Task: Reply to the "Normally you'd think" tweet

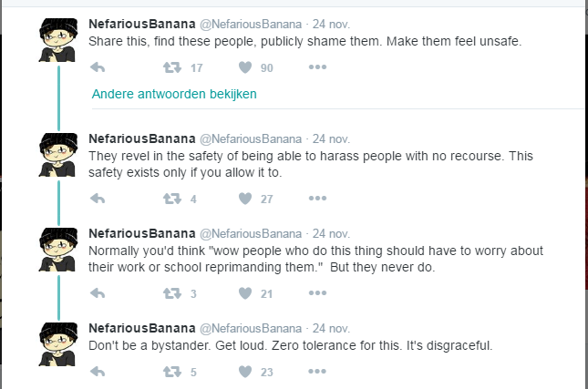Action: pyautogui.click(x=98, y=293)
